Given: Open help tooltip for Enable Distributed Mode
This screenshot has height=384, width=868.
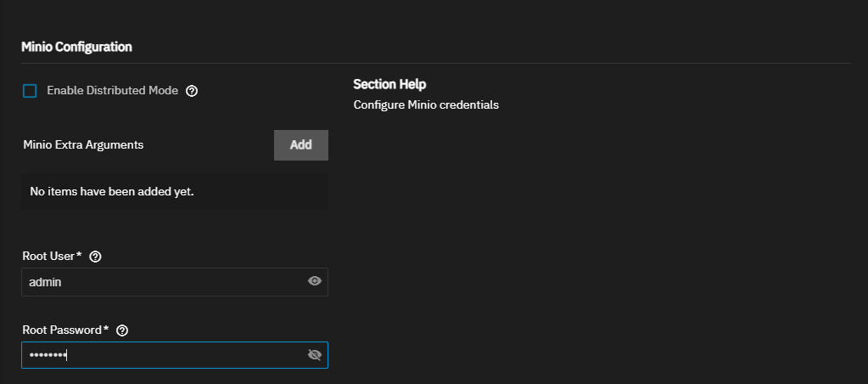Looking at the screenshot, I should point(192,91).
